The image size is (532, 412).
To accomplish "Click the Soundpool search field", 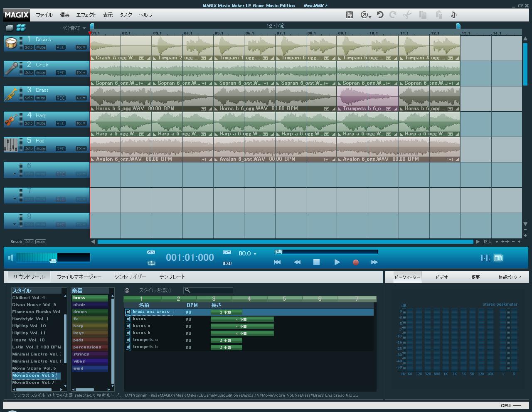I will click(208, 291).
